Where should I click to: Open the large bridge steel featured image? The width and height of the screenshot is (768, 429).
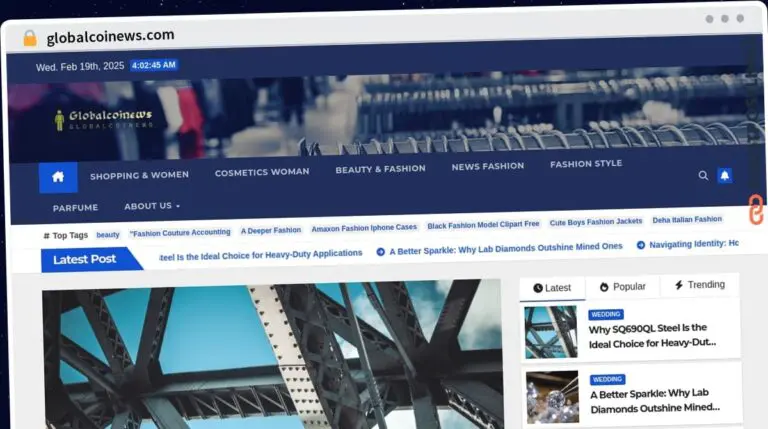click(x=273, y=357)
